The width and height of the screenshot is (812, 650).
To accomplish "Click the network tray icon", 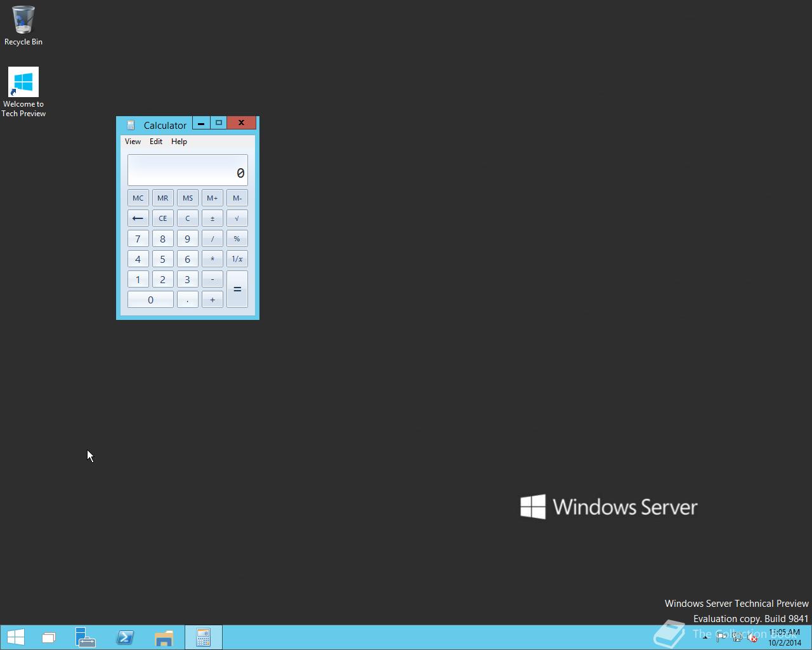I will coord(737,637).
